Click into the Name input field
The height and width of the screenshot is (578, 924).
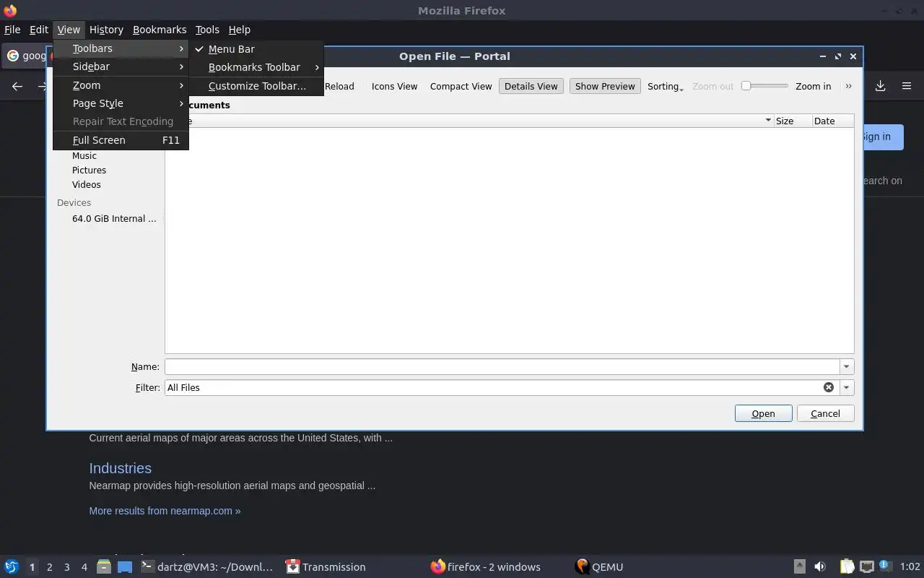(502, 366)
